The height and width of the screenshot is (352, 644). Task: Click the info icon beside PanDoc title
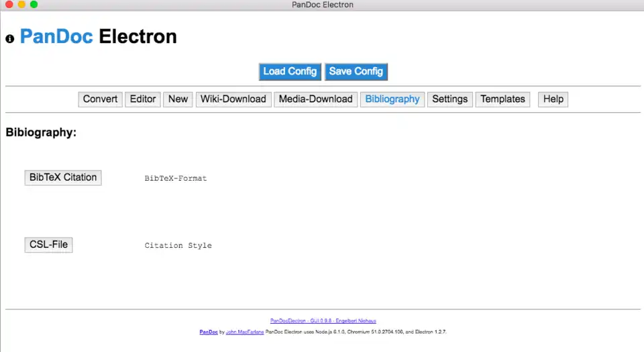pyautogui.click(x=9, y=38)
